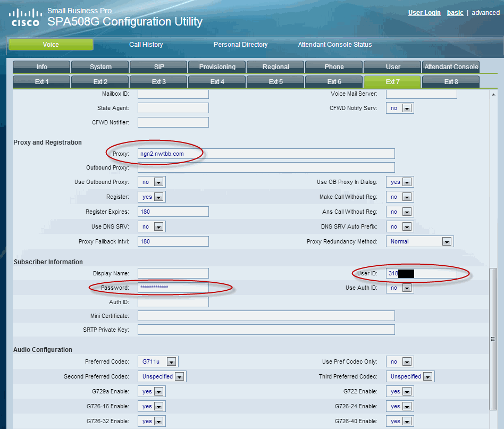Open the Call History tab

[x=146, y=44]
